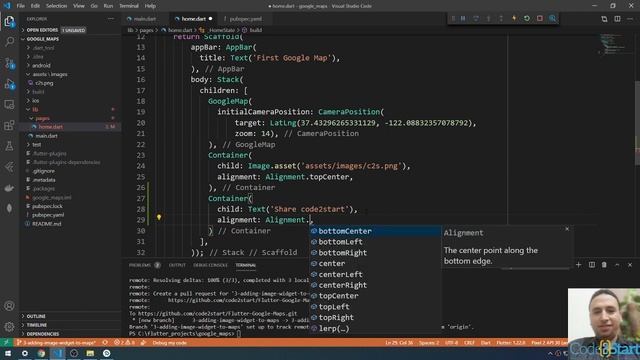The height and width of the screenshot is (360, 640).
Task: Switch to the Output panel tab
Action: click(x=177, y=265)
